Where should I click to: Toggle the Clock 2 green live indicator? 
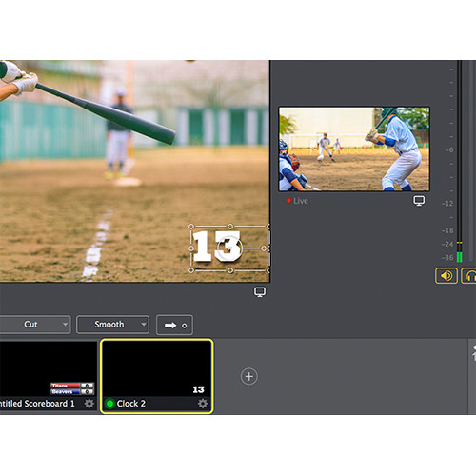coord(109,404)
